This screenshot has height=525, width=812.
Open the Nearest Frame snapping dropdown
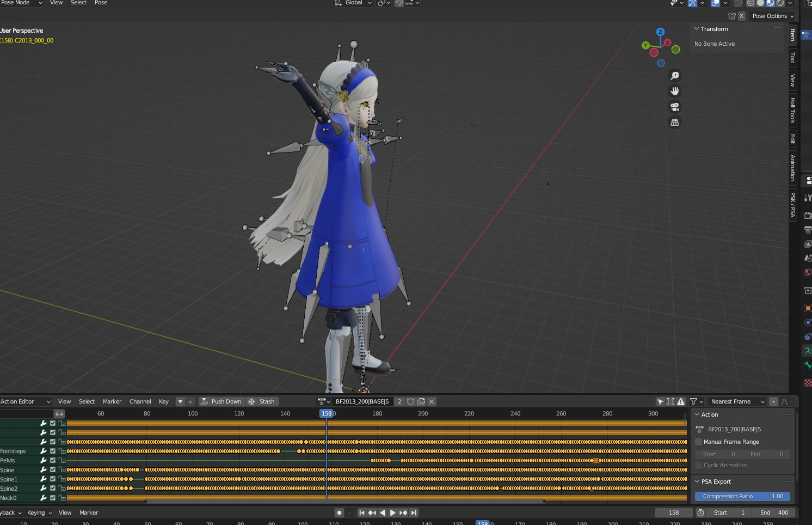pos(737,401)
